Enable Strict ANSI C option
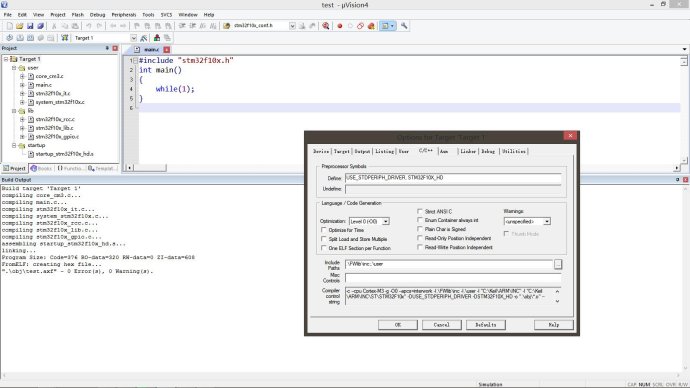The image size is (690, 388). click(420, 211)
